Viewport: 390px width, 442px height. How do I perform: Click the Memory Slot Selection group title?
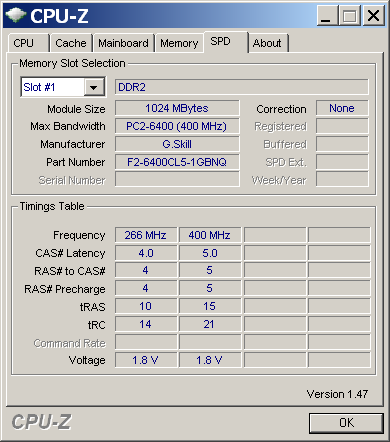(x=72, y=63)
